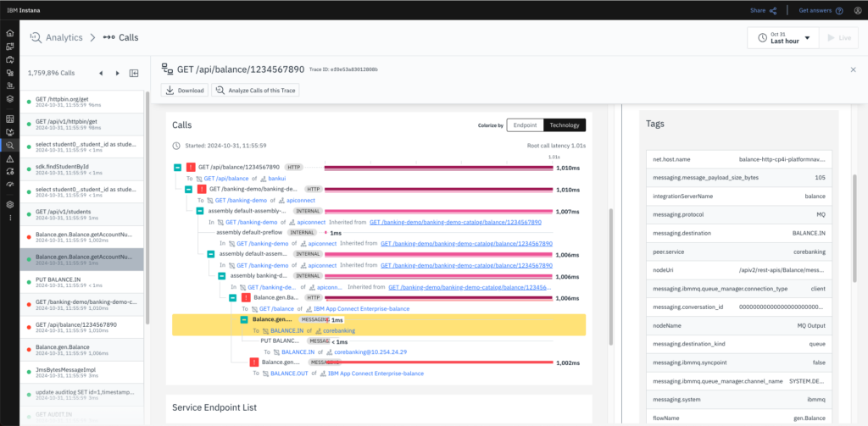Select the update auditlog SET call
868x426 pixels.
82,395
